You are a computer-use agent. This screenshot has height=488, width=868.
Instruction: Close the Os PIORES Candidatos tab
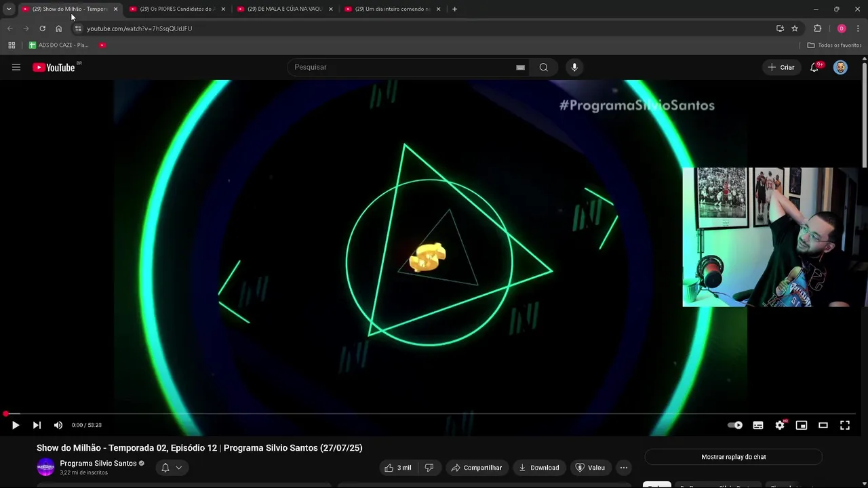[x=223, y=9]
